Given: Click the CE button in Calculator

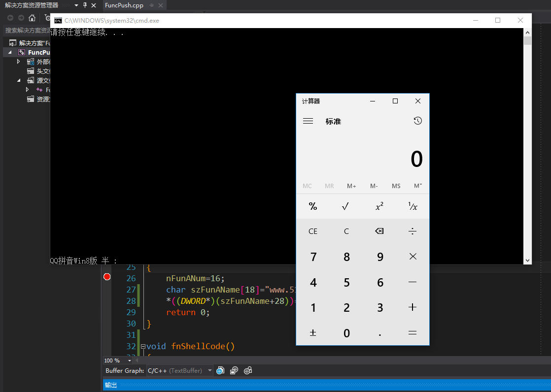Looking at the screenshot, I should (313, 231).
